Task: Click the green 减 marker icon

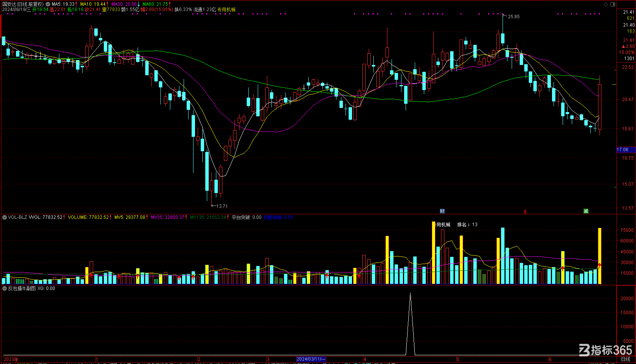Action: (586, 211)
